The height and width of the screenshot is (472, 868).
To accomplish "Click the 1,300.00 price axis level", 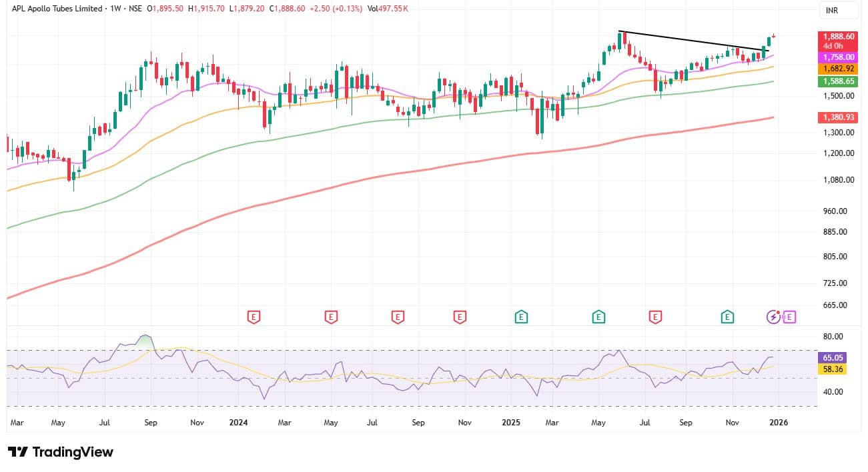I will click(838, 133).
